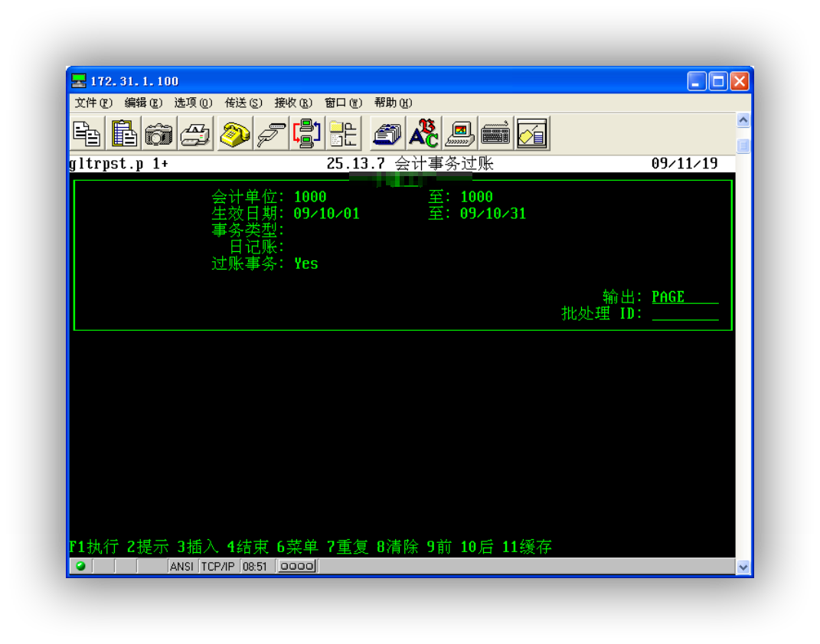Click the Paste clipboard icon
Viewport: 820px width, 644px height.
click(x=123, y=133)
